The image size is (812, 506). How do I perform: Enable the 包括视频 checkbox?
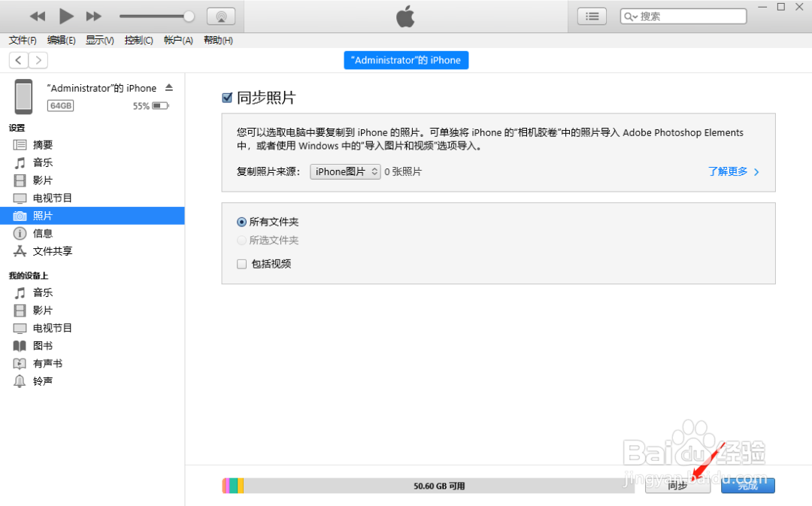pos(241,264)
